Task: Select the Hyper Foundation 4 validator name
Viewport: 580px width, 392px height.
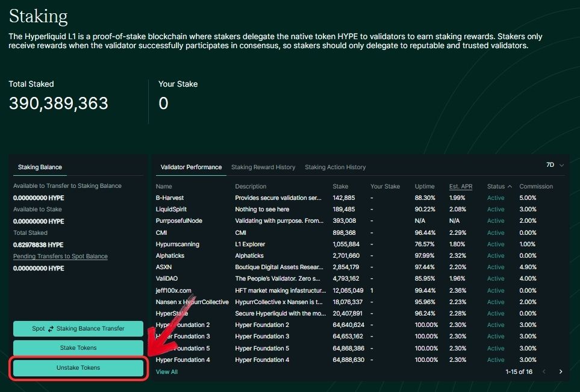Action: coord(182,360)
